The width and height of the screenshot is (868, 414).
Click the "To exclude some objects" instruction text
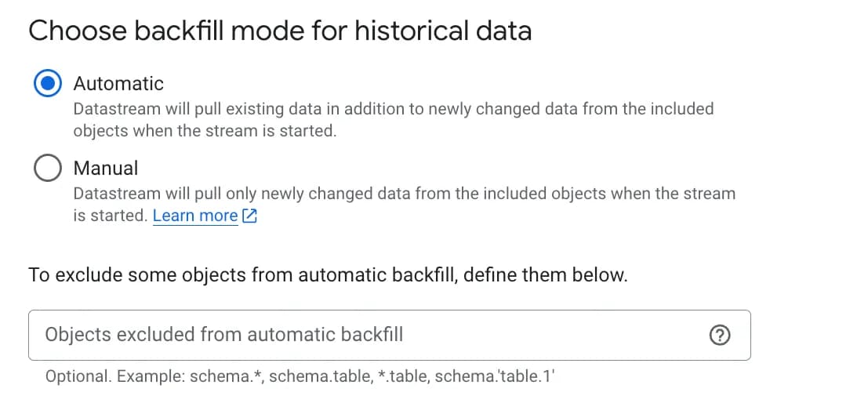(x=328, y=275)
